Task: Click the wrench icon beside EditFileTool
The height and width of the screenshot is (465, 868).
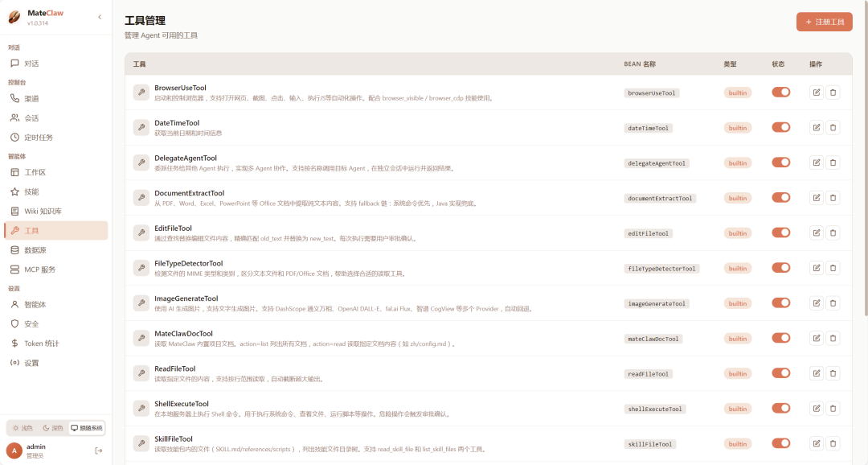Action: click(141, 233)
